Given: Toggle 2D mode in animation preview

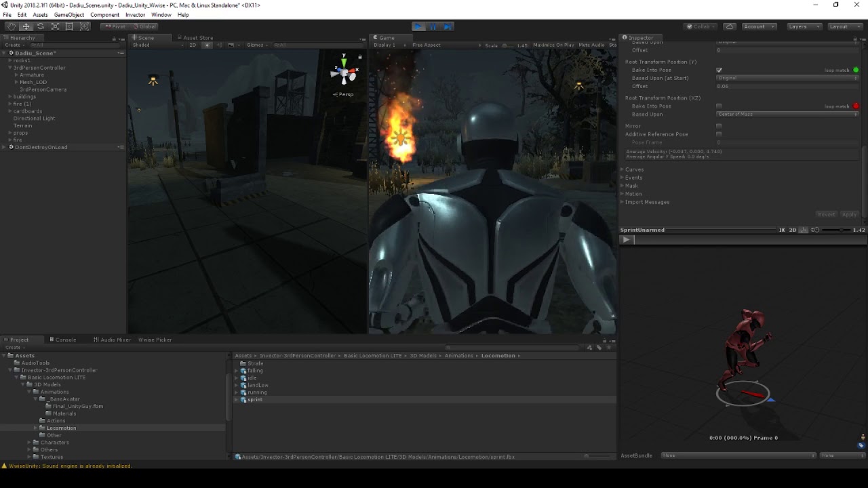Looking at the screenshot, I should (x=792, y=230).
